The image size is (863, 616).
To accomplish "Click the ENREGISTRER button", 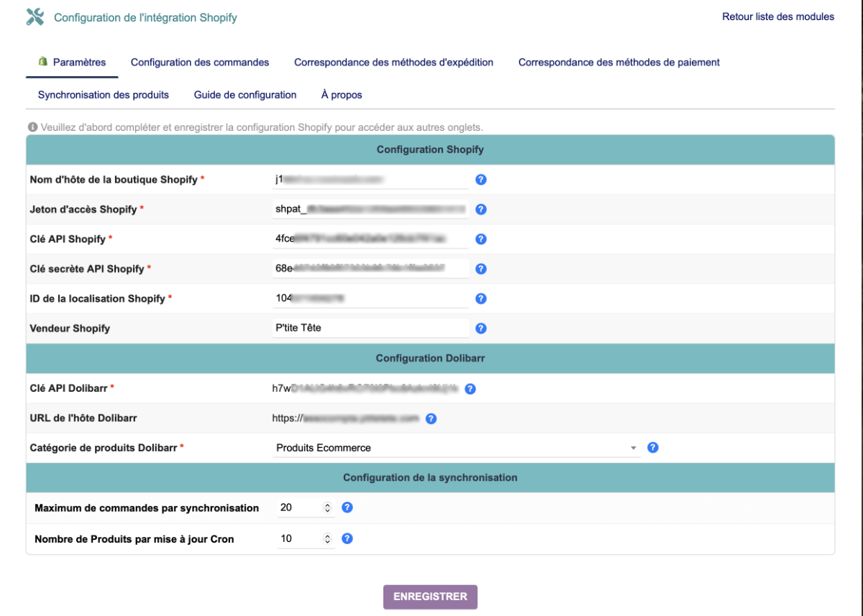I will [x=430, y=597].
